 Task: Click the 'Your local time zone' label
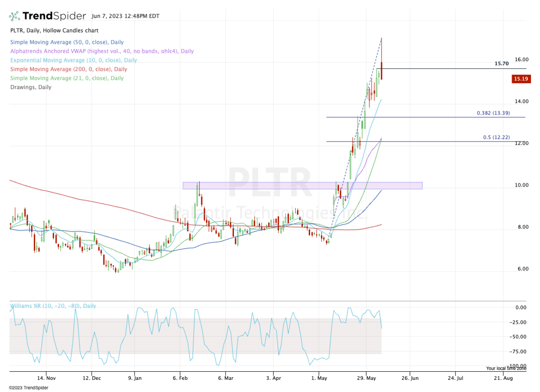coord(506,368)
